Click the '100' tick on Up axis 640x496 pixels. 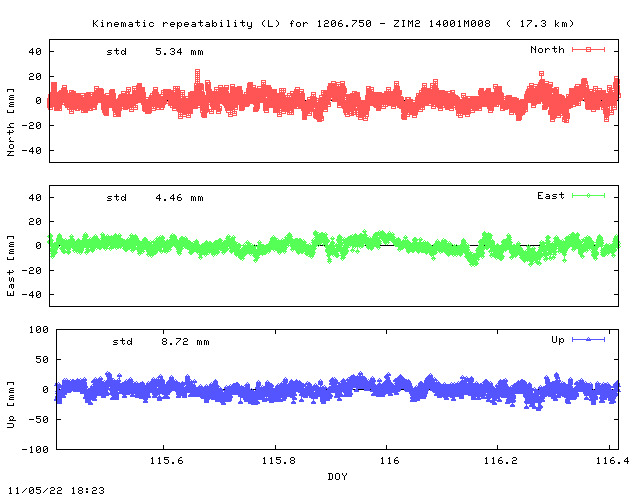[x=38, y=329]
